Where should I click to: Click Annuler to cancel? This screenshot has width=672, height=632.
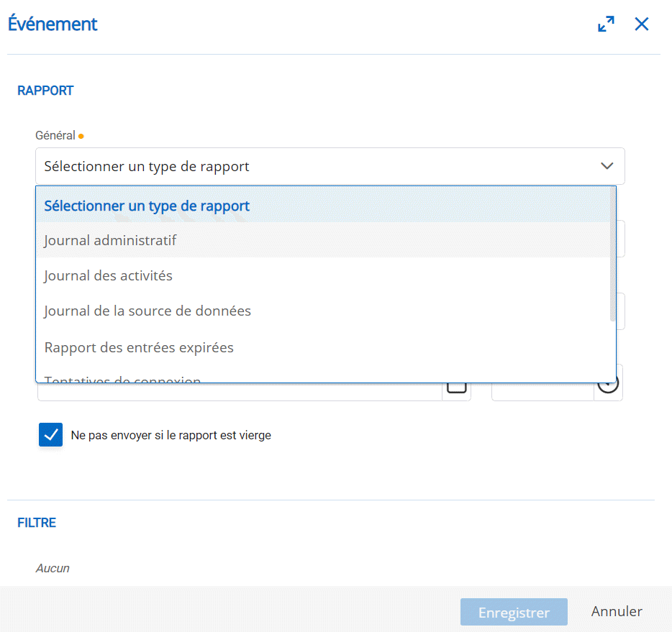pyautogui.click(x=617, y=612)
